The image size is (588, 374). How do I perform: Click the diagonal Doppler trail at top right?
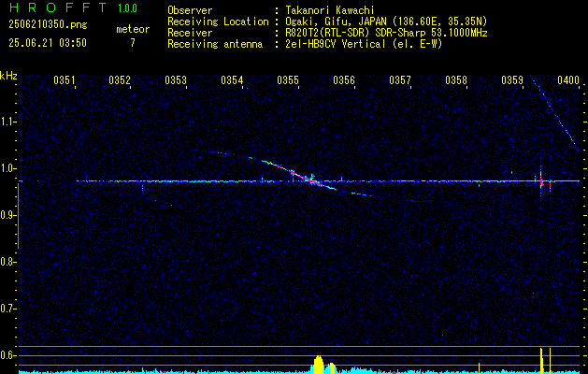click(x=554, y=112)
